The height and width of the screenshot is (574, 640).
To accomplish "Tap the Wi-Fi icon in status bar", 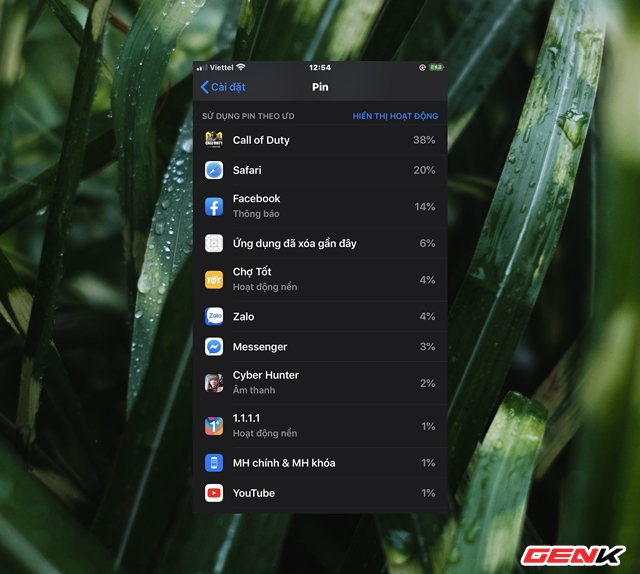I will pos(241,67).
